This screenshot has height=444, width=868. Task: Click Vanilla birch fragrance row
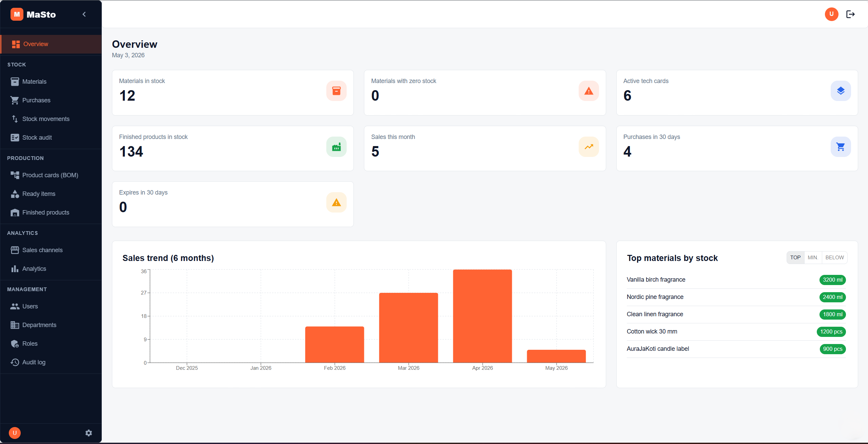[x=736, y=280]
